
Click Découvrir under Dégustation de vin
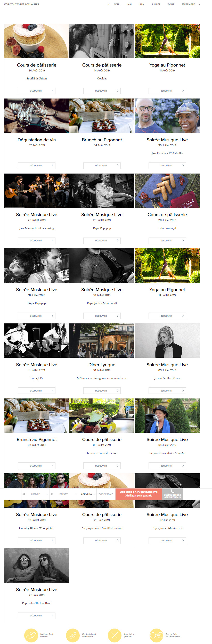point(37,166)
